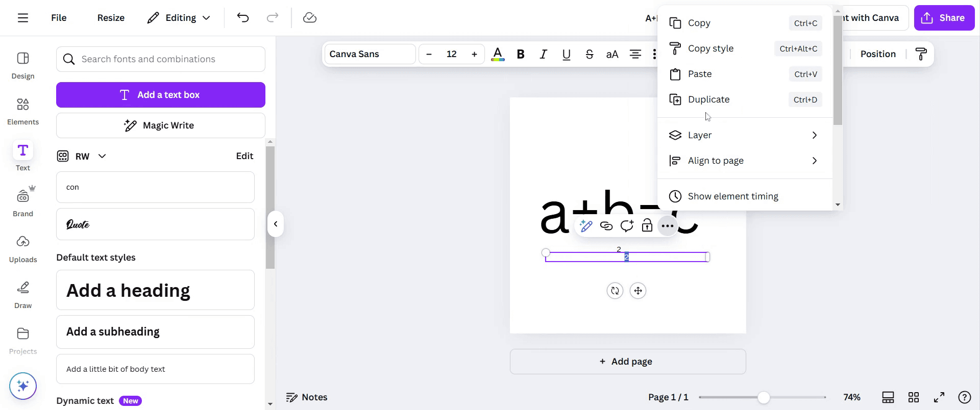
Task: Increase font size with plus button
Action: [474, 54]
